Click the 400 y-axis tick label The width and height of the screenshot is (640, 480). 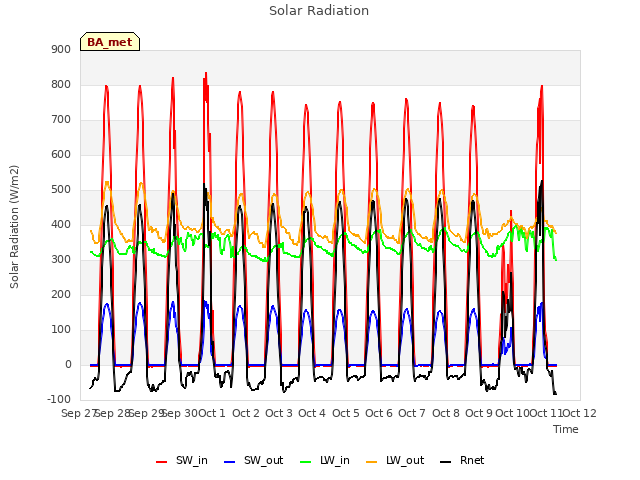pos(61,224)
